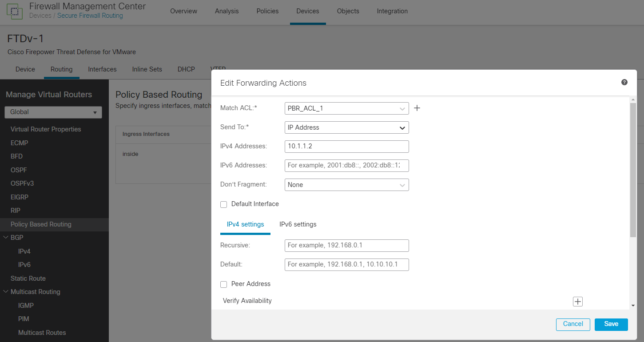Open the Send To dropdown
This screenshot has height=342, width=644.
346,127
